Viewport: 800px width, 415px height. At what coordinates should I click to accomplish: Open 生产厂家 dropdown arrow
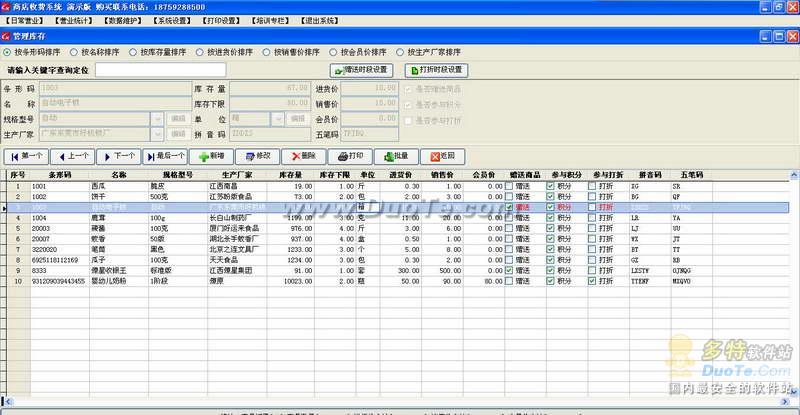click(x=158, y=134)
